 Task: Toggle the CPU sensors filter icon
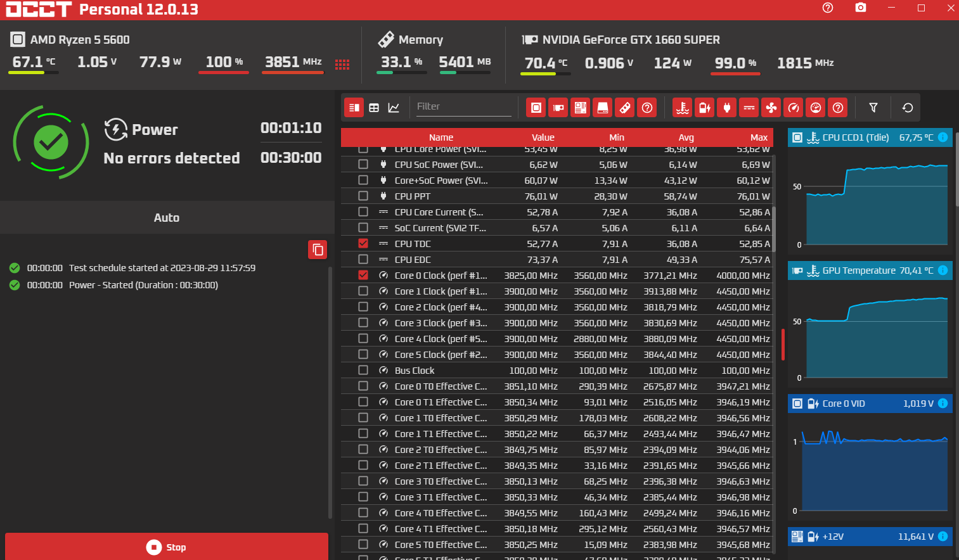[536, 108]
